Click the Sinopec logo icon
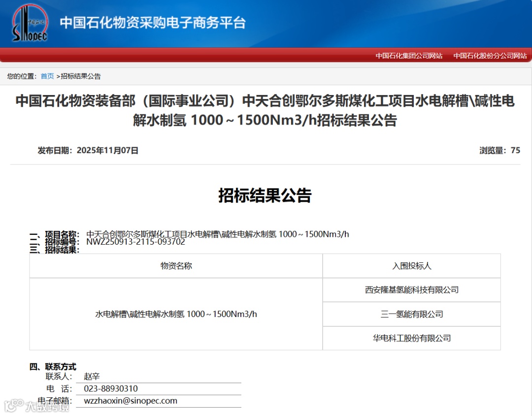The image size is (532, 416). [30, 23]
